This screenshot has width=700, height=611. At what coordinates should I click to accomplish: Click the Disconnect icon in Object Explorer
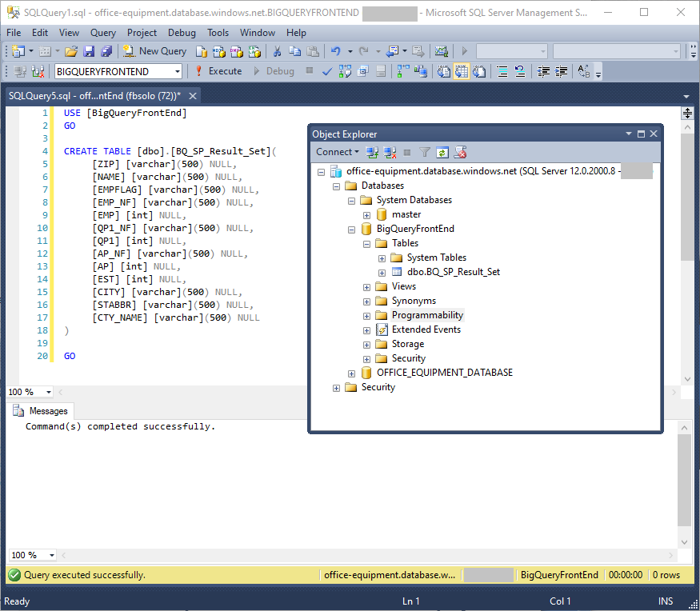point(390,152)
